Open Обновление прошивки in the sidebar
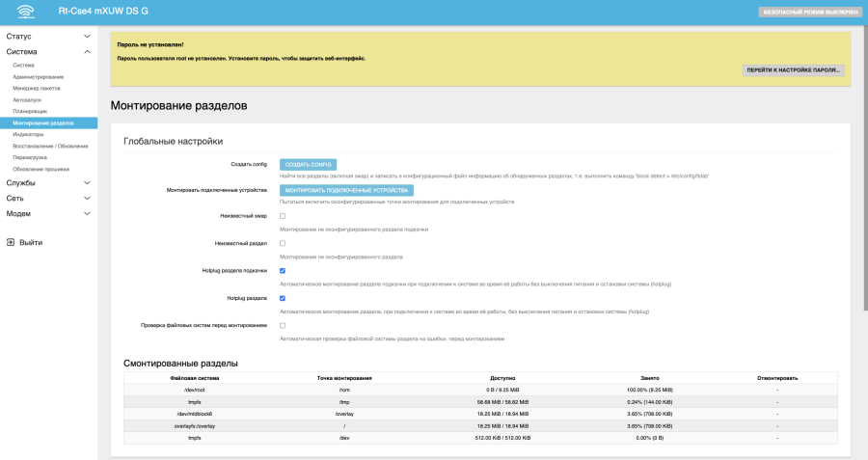Viewport: 868px width, 460px height. pos(41,169)
